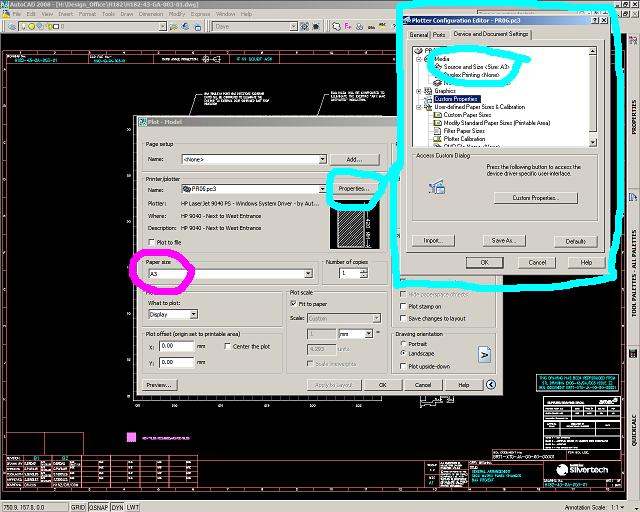The image size is (640, 512).
Task: Click the revision cloud toolbar icon
Action: tap(336, 27)
